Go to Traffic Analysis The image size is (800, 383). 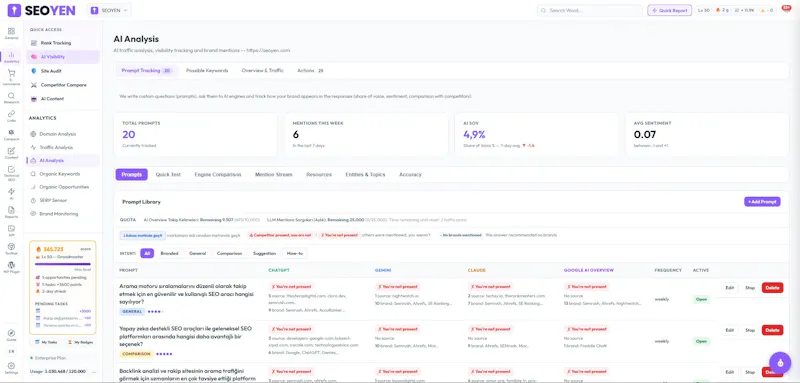pos(63,147)
